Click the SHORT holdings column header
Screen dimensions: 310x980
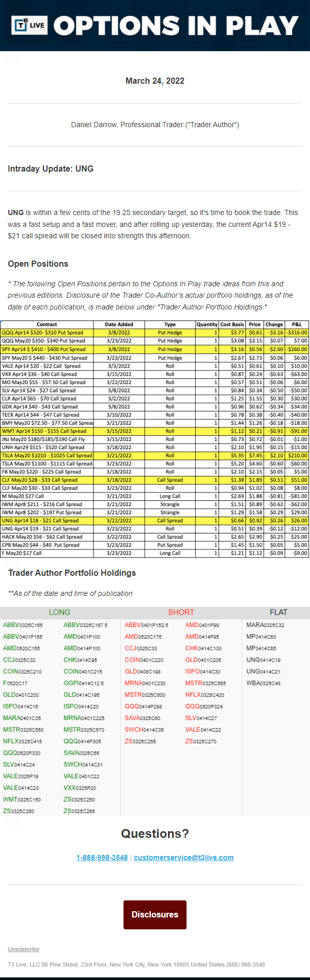[181, 612]
